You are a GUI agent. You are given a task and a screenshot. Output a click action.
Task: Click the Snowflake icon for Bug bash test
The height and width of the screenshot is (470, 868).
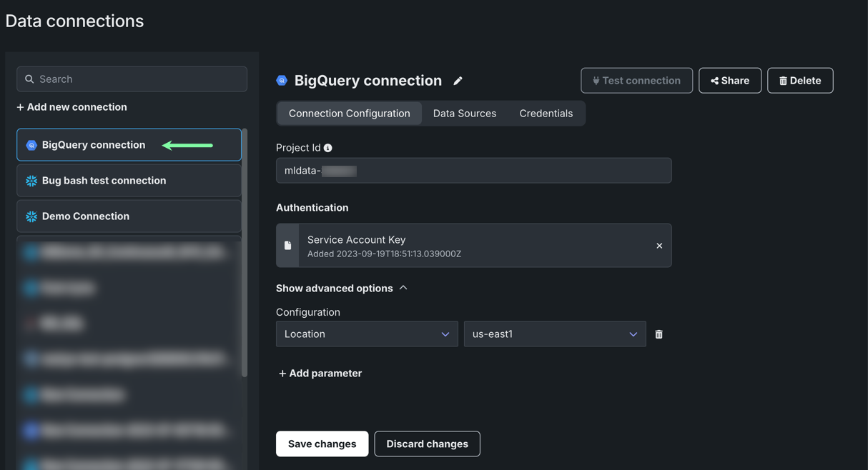[x=31, y=181]
